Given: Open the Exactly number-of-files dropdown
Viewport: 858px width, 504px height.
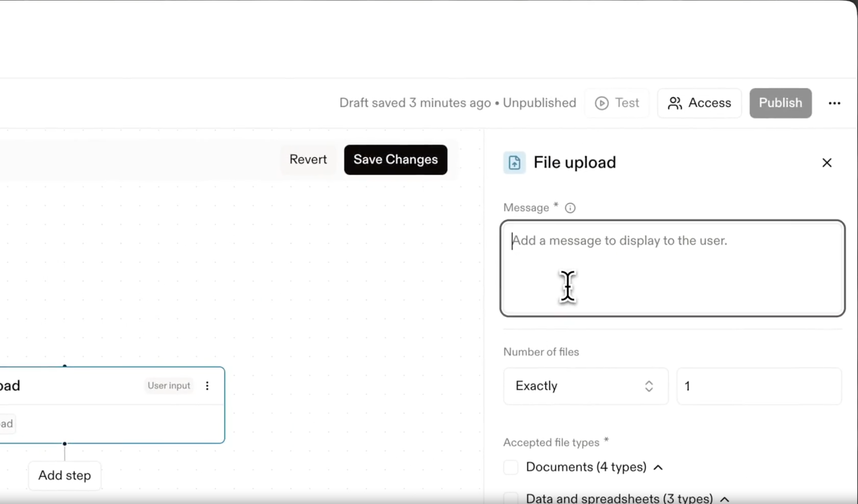Looking at the screenshot, I should coord(585,386).
